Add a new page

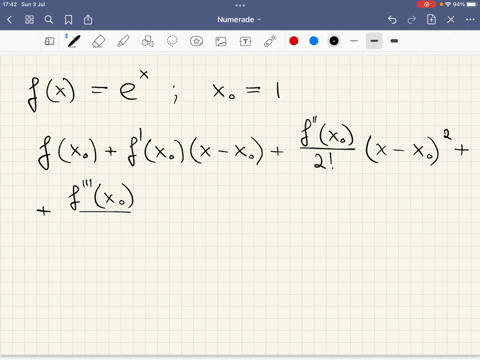click(x=431, y=19)
